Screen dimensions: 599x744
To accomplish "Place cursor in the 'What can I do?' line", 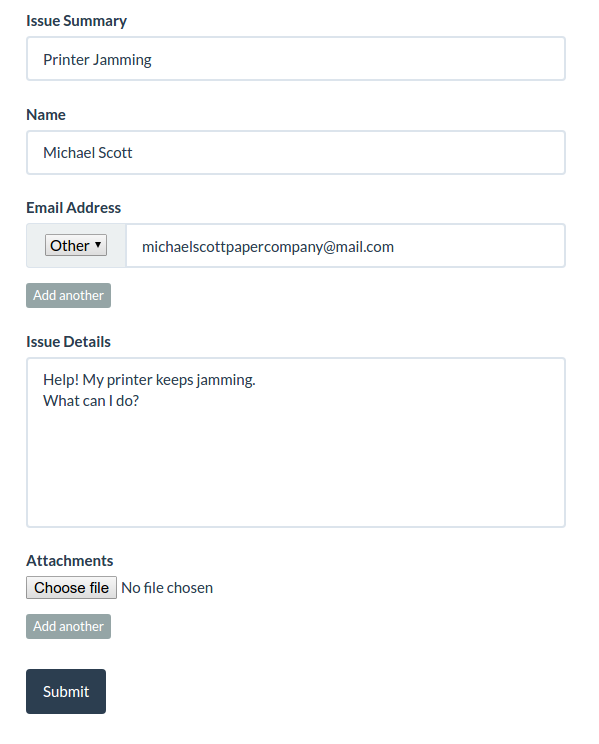I will pyautogui.click(x=91, y=401).
